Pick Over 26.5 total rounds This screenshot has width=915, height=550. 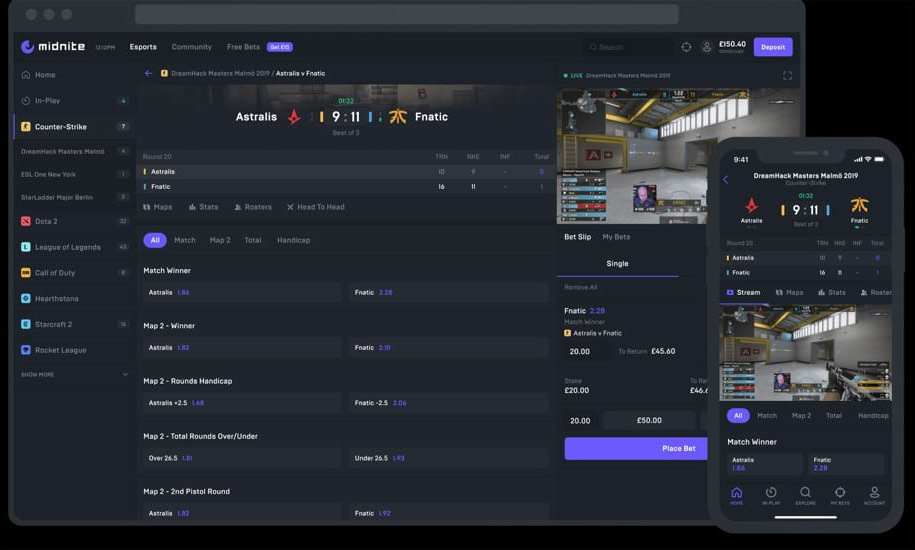(x=242, y=458)
